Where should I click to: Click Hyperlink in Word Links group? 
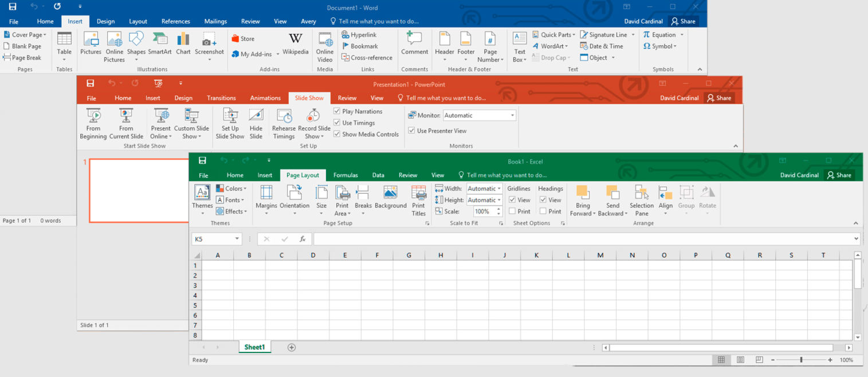click(359, 34)
